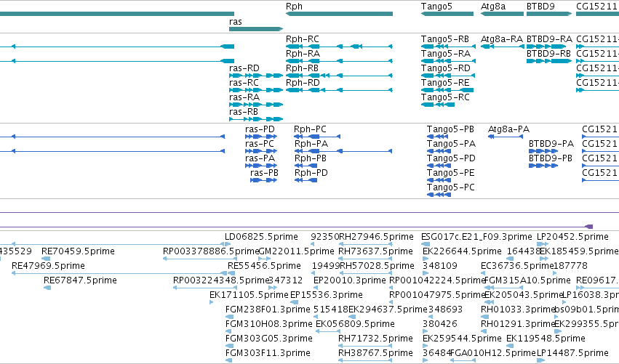Click Rph-PD protein label

click(311, 173)
